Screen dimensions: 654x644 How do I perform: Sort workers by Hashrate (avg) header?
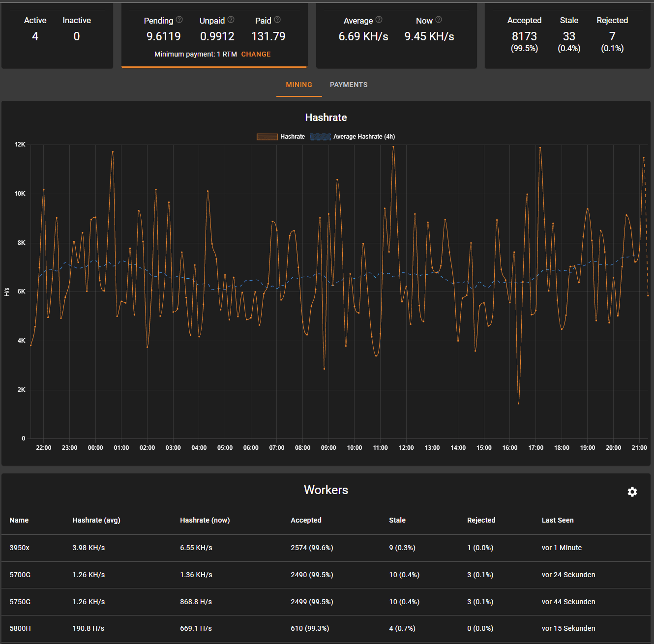tap(96, 520)
